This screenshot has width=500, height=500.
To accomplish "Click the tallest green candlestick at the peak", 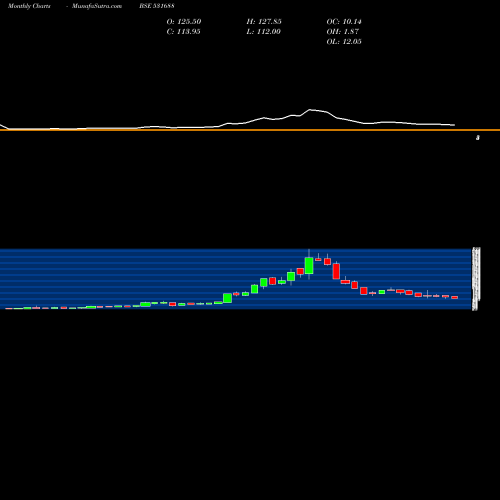I will click(309, 265).
